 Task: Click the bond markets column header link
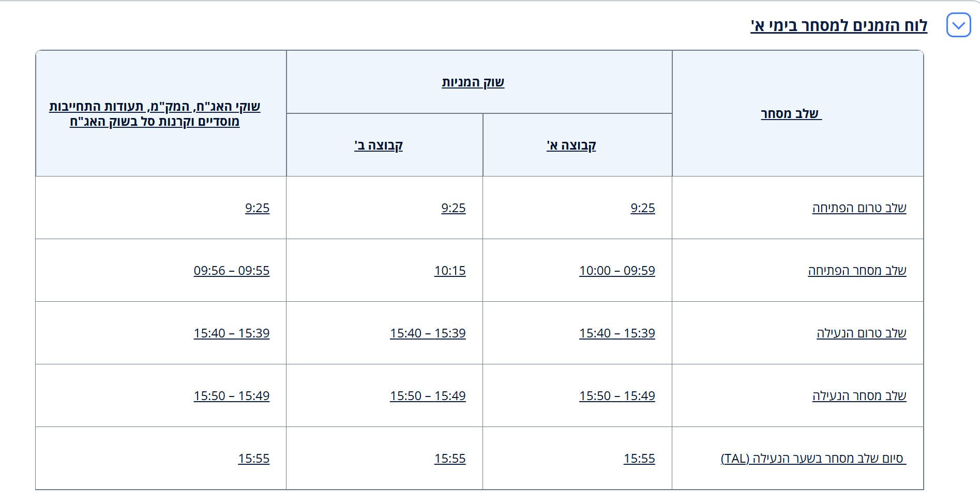tap(155, 114)
